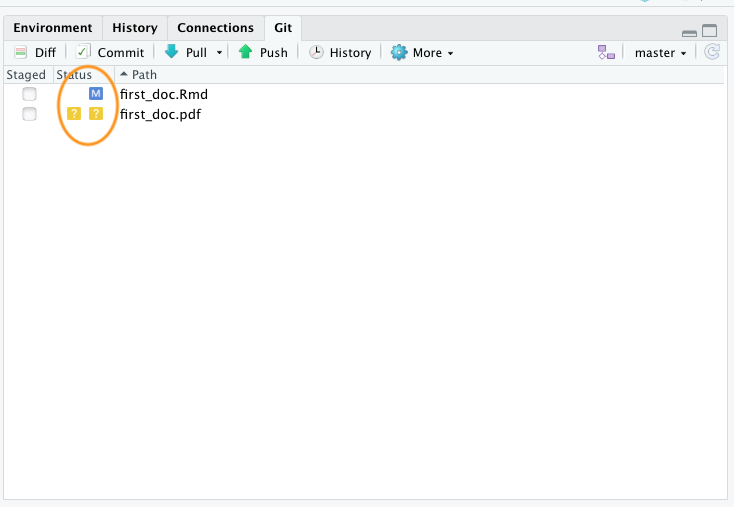
Task: Open Git History clock icon
Action: click(316, 53)
